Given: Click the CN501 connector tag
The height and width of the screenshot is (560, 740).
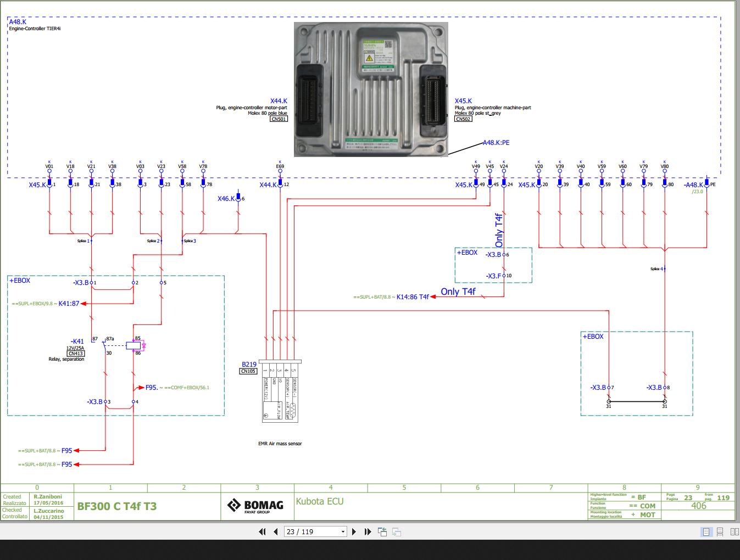Looking at the screenshot, I should tap(279, 119).
